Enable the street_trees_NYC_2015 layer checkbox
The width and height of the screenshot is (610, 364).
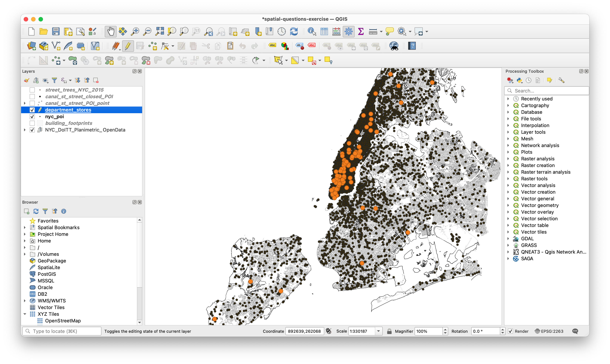[32, 90]
